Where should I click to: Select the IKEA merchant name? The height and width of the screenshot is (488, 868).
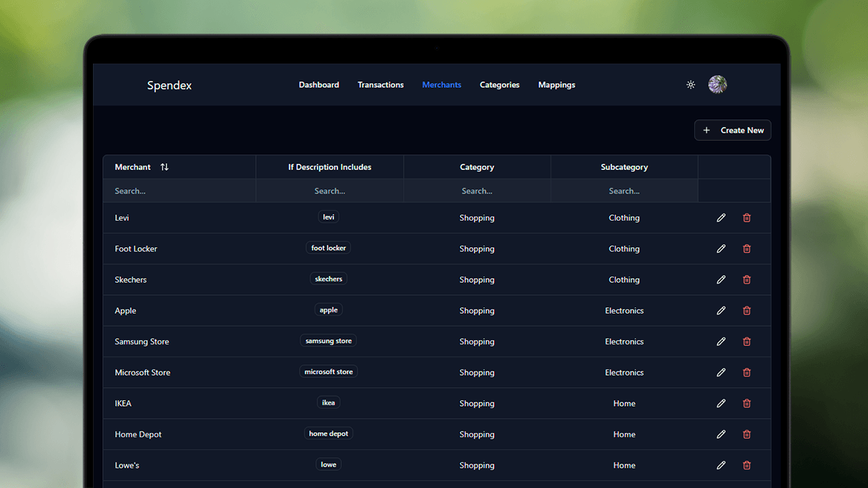click(x=123, y=404)
